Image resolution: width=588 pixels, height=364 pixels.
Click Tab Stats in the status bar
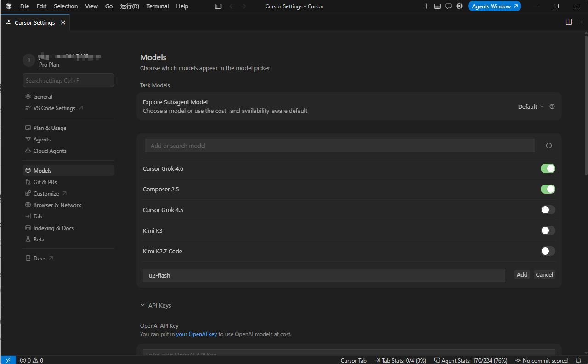pos(401,360)
